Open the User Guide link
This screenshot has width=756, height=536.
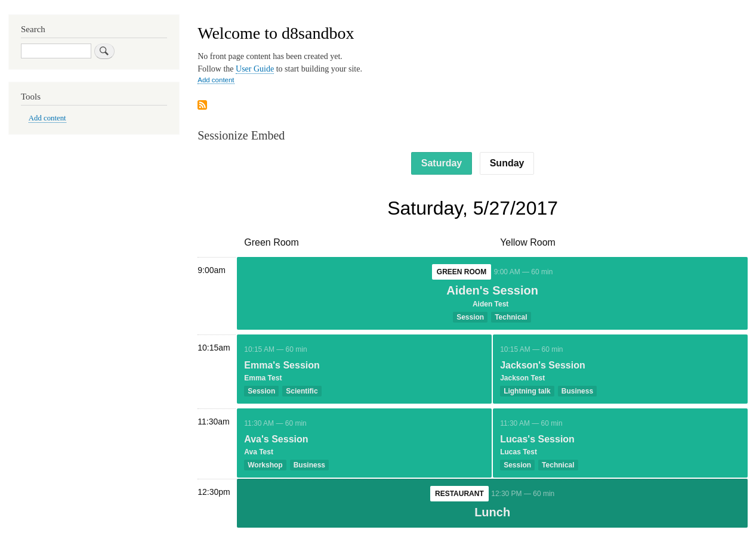click(254, 68)
